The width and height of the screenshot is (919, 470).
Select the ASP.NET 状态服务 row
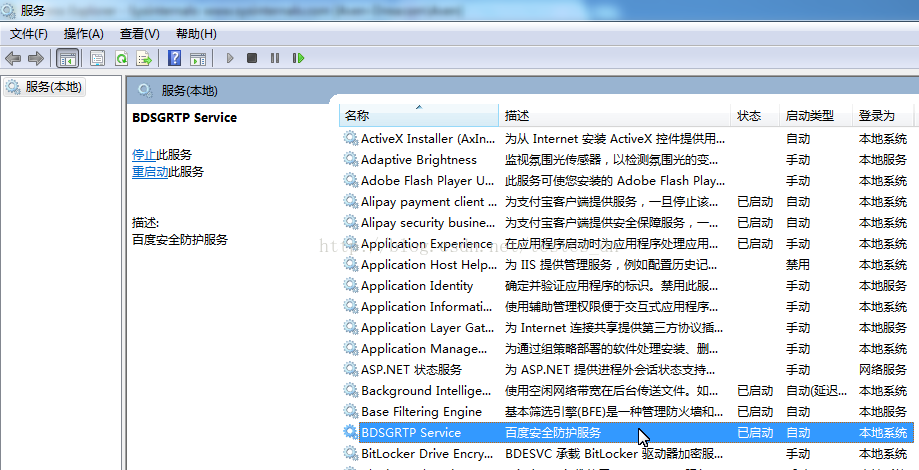click(627, 370)
